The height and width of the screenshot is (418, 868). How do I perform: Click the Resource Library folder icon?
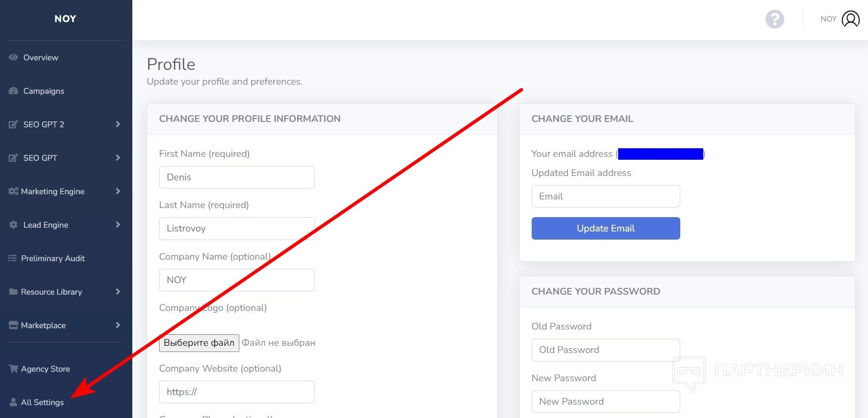tap(13, 292)
